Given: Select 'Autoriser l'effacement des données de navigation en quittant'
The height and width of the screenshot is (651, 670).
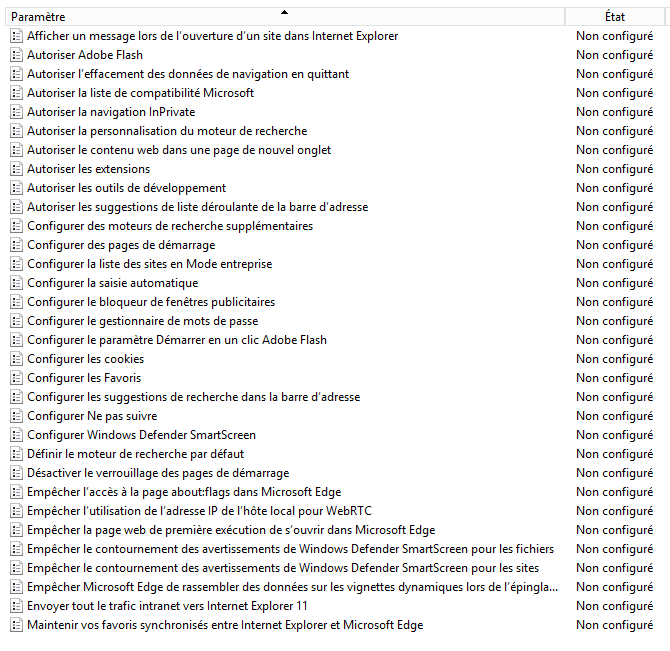Looking at the screenshot, I should [188, 74].
